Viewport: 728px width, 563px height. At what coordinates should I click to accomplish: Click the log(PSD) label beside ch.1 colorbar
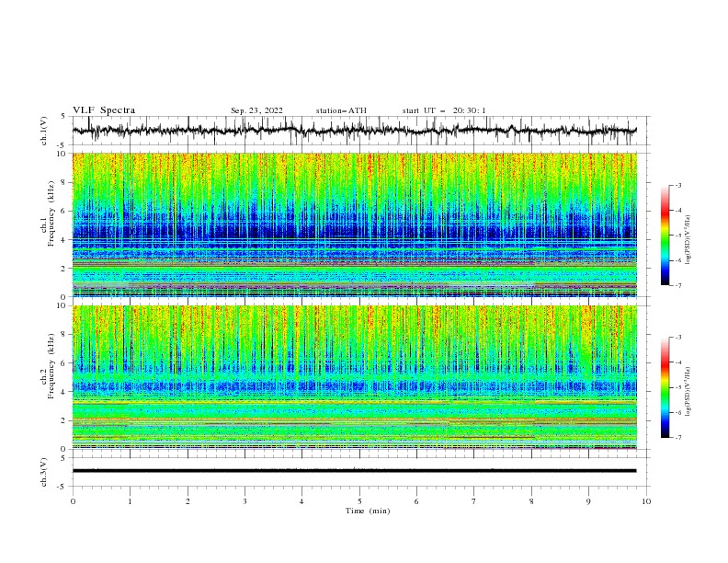click(688, 240)
